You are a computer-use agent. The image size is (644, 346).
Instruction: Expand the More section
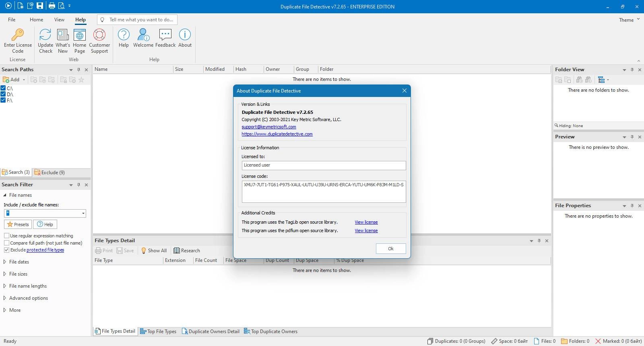point(5,310)
